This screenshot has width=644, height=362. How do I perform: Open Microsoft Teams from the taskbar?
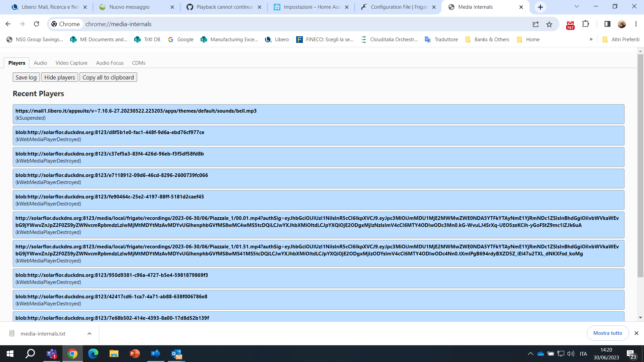[52, 354]
